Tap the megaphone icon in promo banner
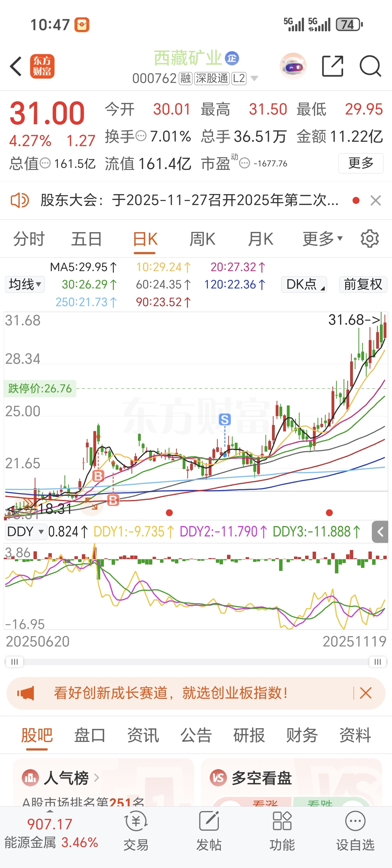 point(26,693)
